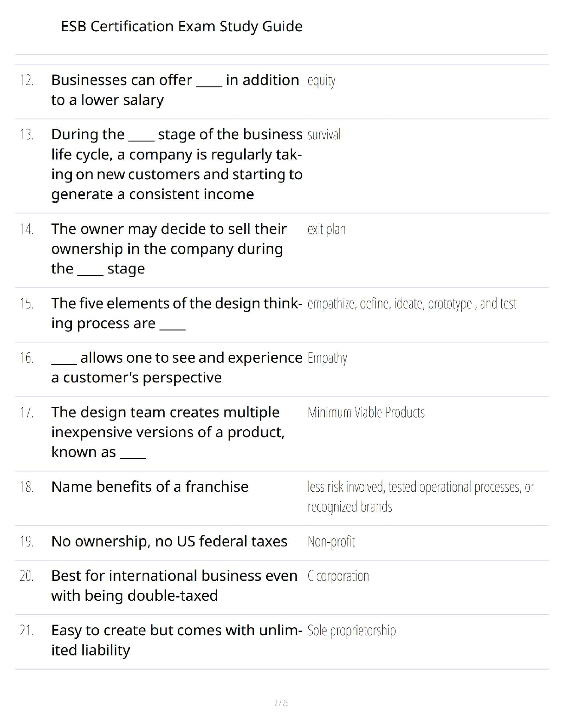
Task: Click question 17 about the design team
Action: click(168, 432)
